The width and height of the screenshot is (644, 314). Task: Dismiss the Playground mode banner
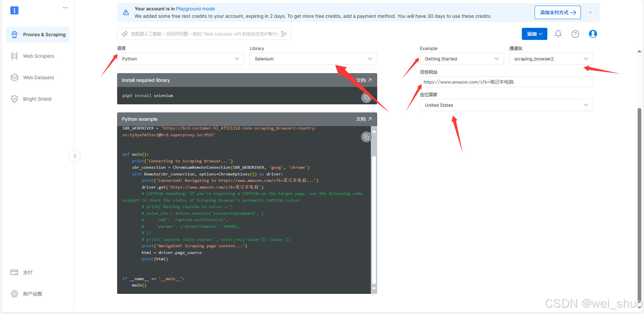[590, 12]
